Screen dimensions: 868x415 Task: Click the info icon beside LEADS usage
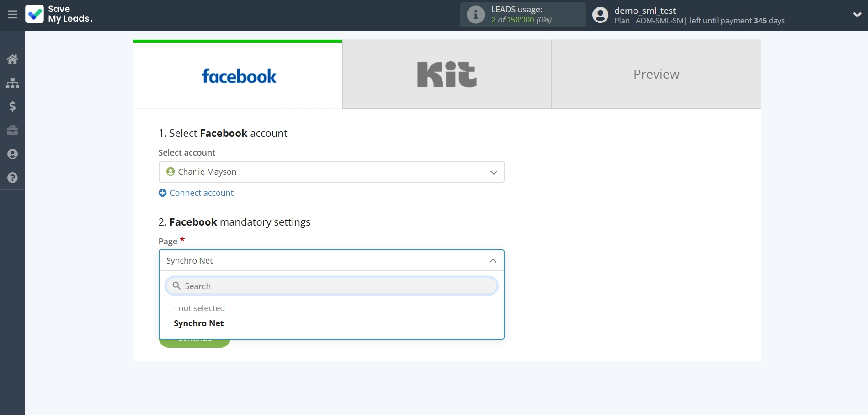(x=475, y=15)
